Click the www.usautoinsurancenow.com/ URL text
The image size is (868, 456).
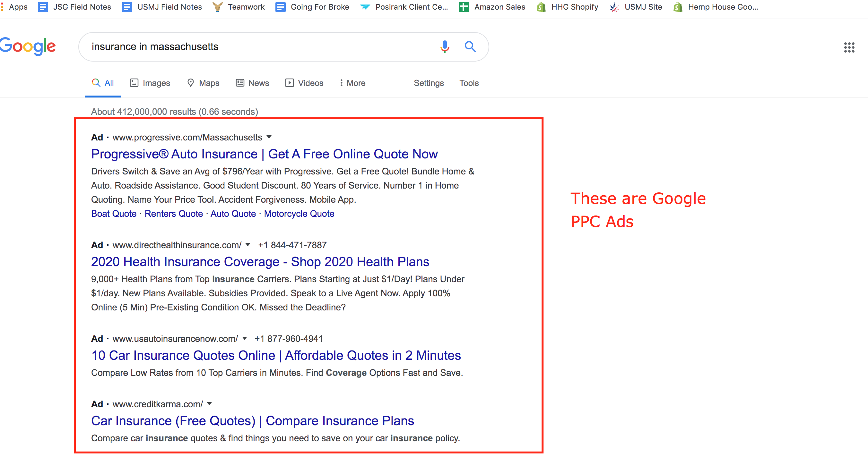coord(175,339)
